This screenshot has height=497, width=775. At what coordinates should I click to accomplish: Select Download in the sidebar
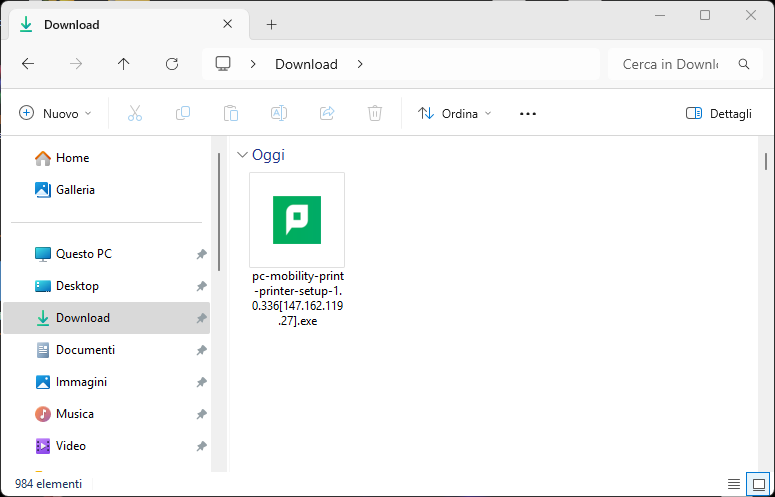pos(106,318)
